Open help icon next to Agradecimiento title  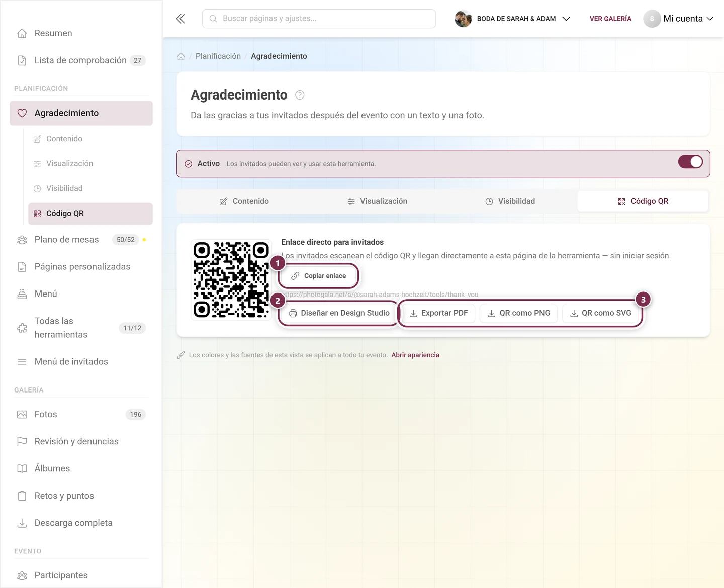tap(300, 95)
